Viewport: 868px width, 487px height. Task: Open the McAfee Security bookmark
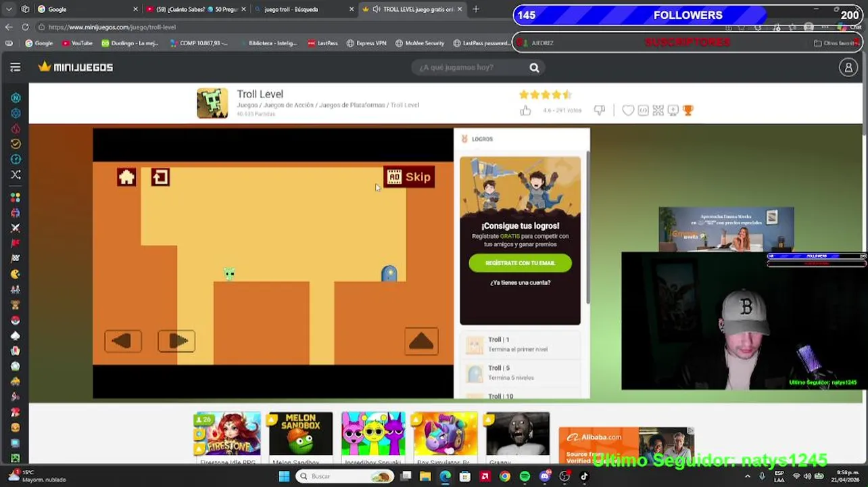tap(419, 43)
